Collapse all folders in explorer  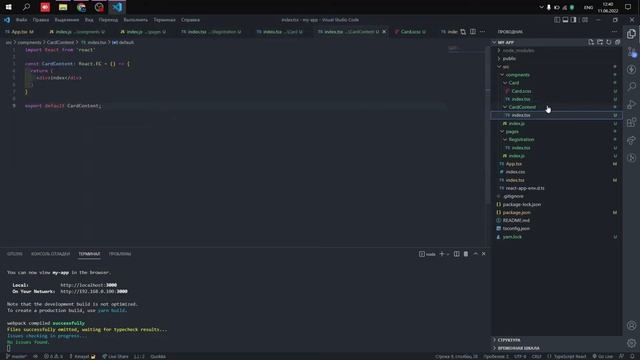pyautogui.click(x=618, y=42)
